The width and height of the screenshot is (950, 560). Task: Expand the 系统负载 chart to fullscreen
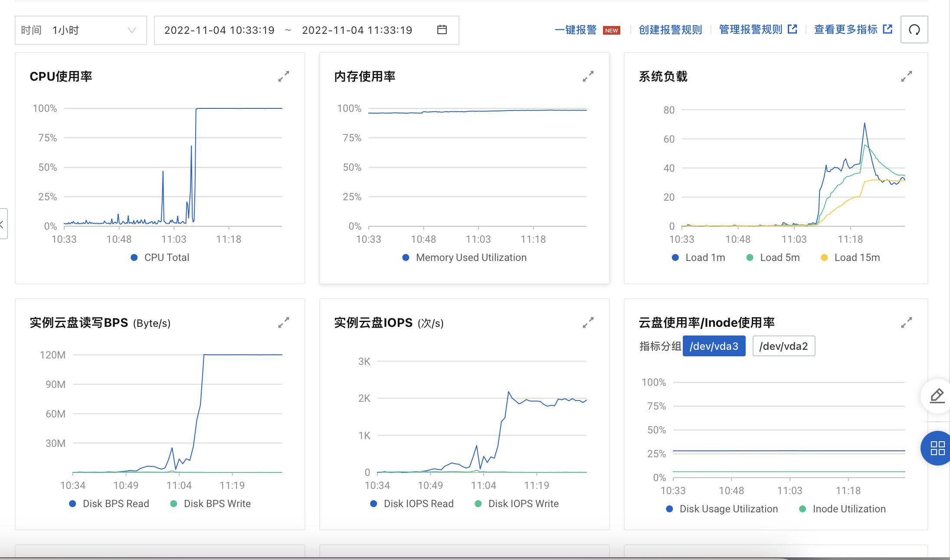click(907, 76)
